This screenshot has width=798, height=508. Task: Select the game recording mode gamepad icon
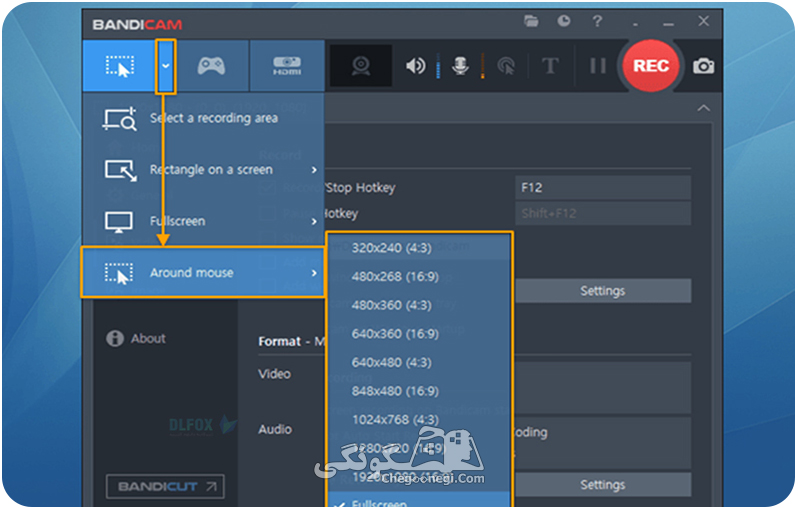tap(211, 66)
